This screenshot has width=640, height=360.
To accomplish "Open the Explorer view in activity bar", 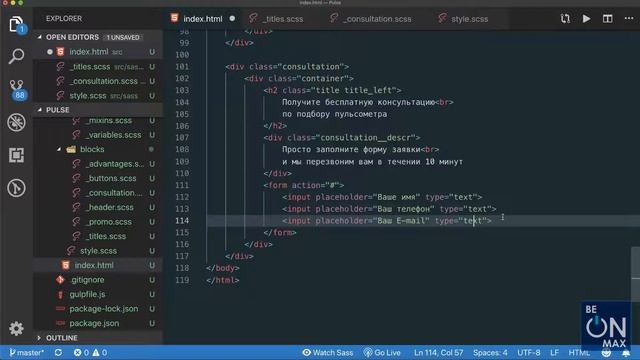I will [x=16, y=24].
